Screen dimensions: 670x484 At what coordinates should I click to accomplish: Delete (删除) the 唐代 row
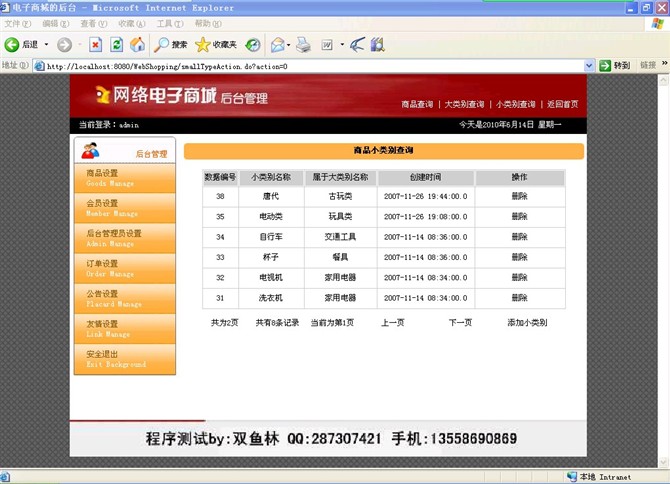coord(519,196)
